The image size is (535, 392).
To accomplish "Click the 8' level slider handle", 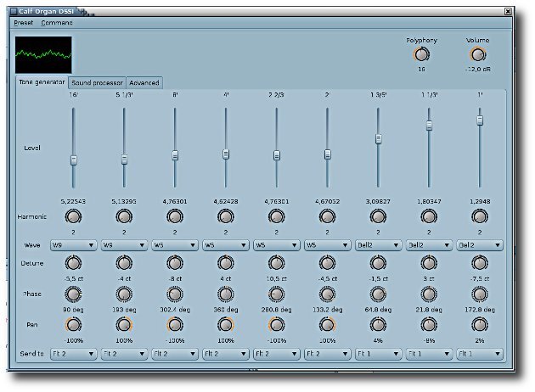I will click(x=175, y=155).
